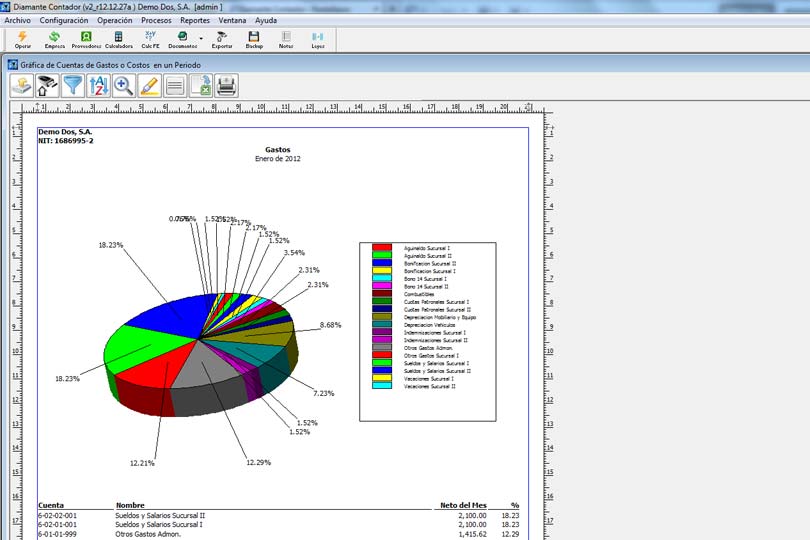Image resolution: width=810 pixels, height=540 pixels.
Task: Click account code 6-02-02-001
Action: (x=57, y=515)
